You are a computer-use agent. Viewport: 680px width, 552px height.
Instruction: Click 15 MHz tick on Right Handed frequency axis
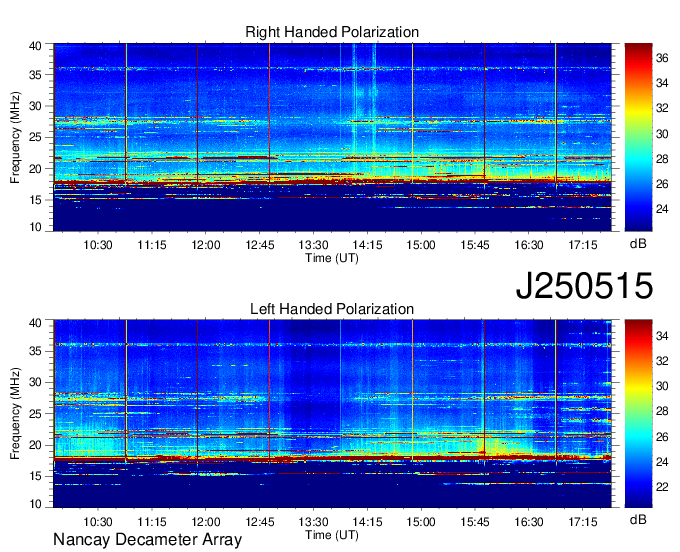pos(35,200)
